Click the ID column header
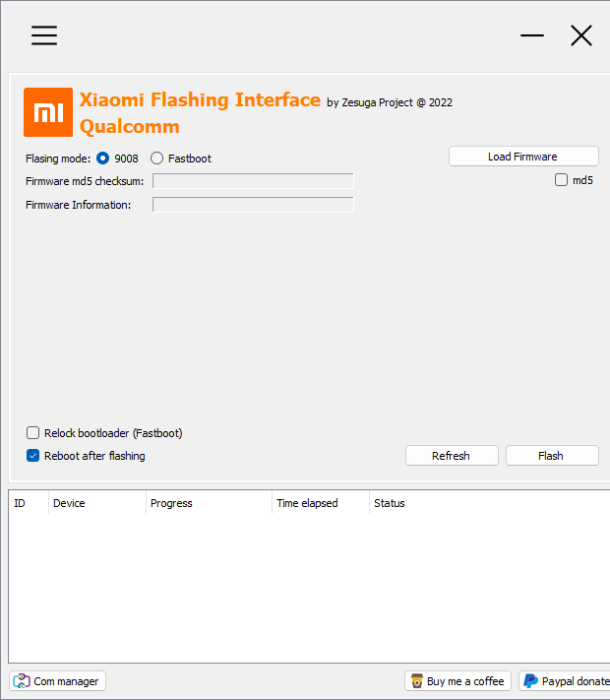The image size is (610, 700). click(x=29, y=503)
